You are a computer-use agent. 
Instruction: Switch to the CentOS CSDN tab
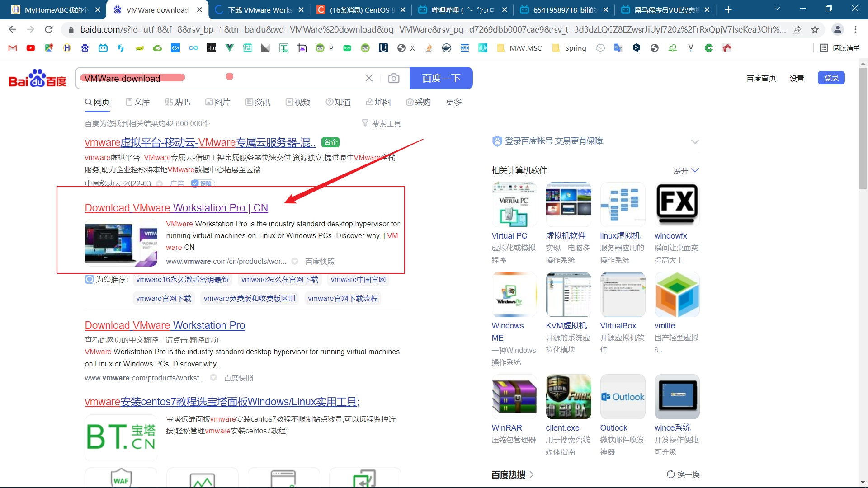361,9
